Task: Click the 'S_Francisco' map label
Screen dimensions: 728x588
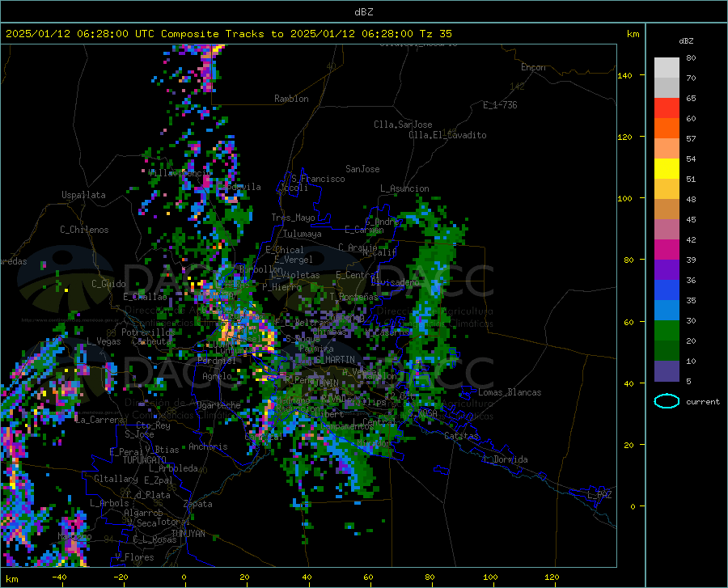Action: (318, 179)
